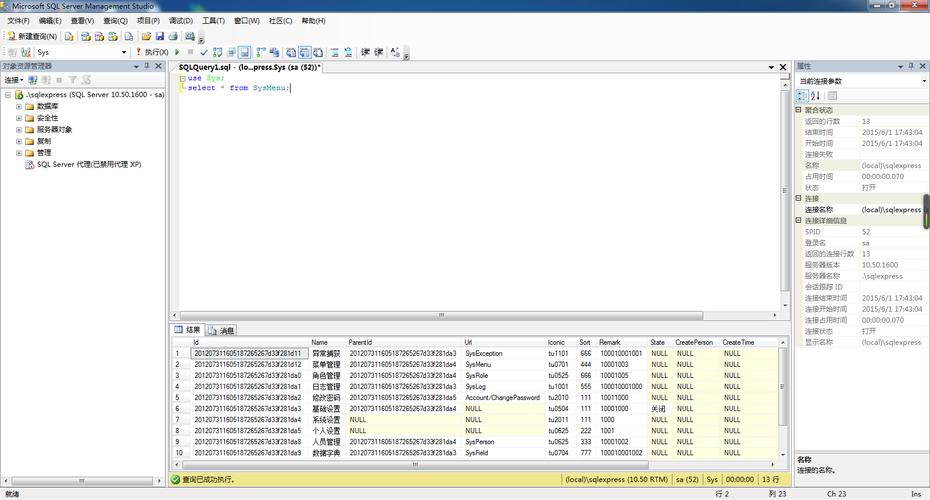930x500 pixels.
Task: Click the green Debug play icon
Action: [x=177, y=52]
